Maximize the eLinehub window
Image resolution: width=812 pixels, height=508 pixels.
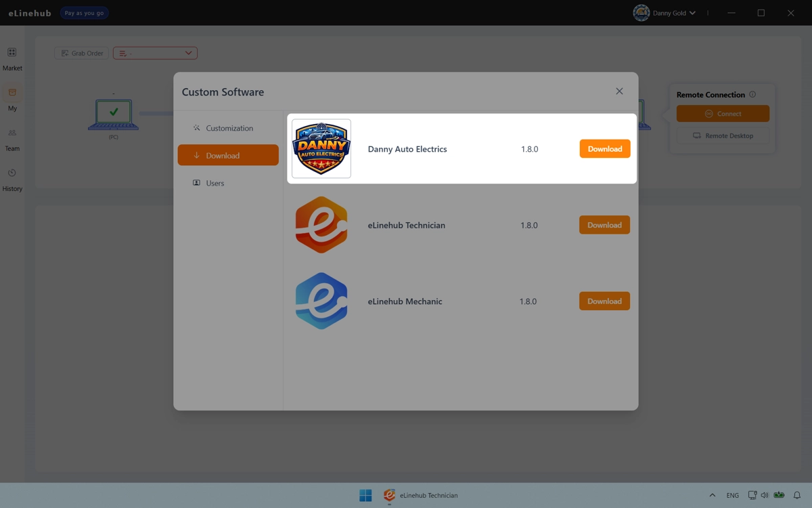point(761,13)
